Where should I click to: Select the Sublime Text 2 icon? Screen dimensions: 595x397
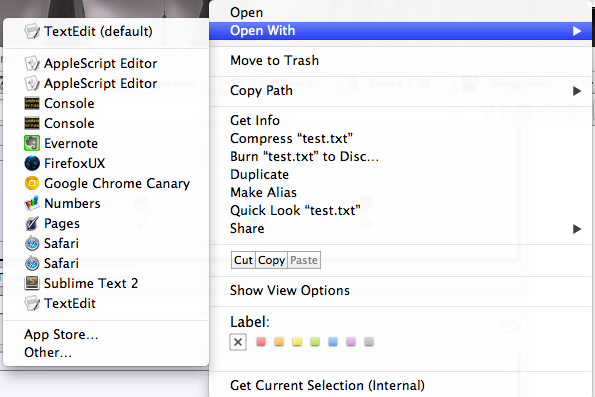(32, 283)
